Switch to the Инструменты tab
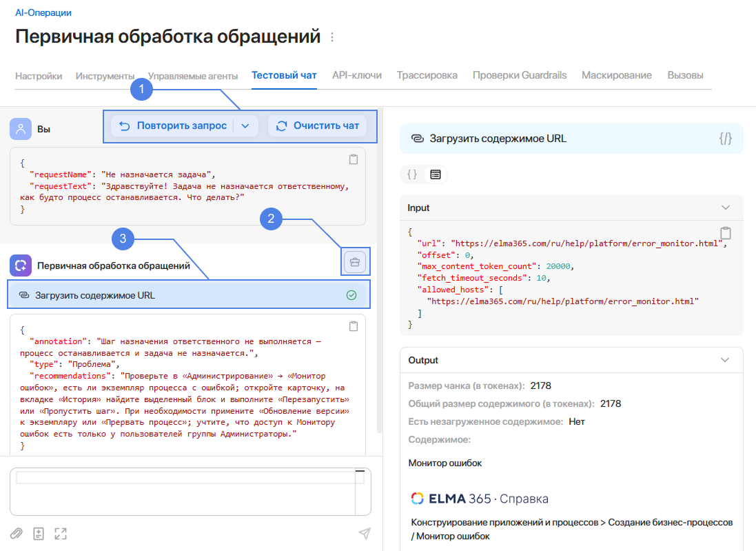 [x=105, y=76]
